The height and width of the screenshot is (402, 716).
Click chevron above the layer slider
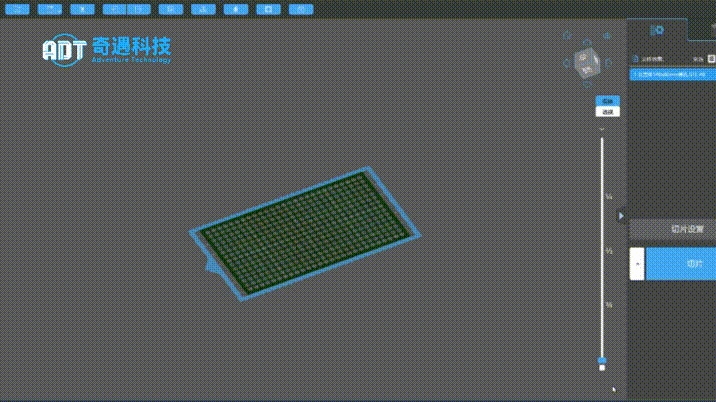click(x=602, y=130)
